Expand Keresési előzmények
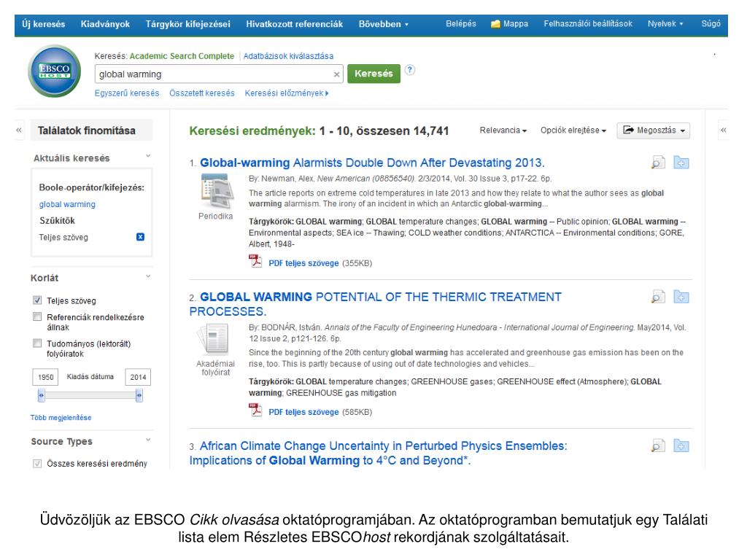The height and width of the screenshot is (560, 747). pos(287,93)
